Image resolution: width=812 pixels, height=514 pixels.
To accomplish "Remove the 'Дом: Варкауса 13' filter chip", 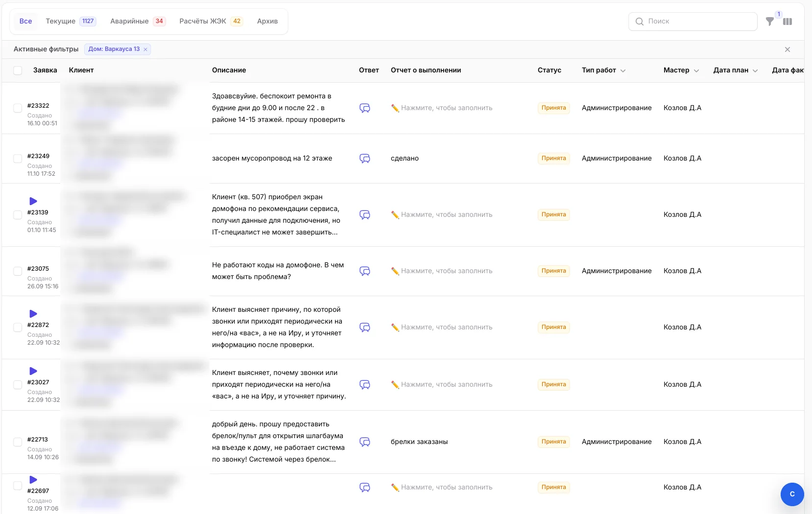I will pyautogui.click(x=145, y=49).
